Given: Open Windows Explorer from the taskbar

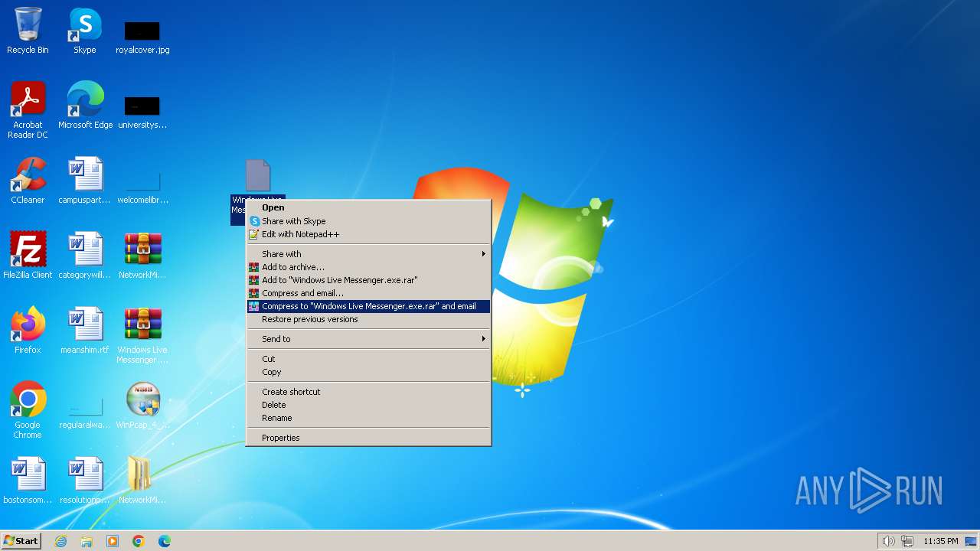Looking at the screenshot, I should point(87,541).
